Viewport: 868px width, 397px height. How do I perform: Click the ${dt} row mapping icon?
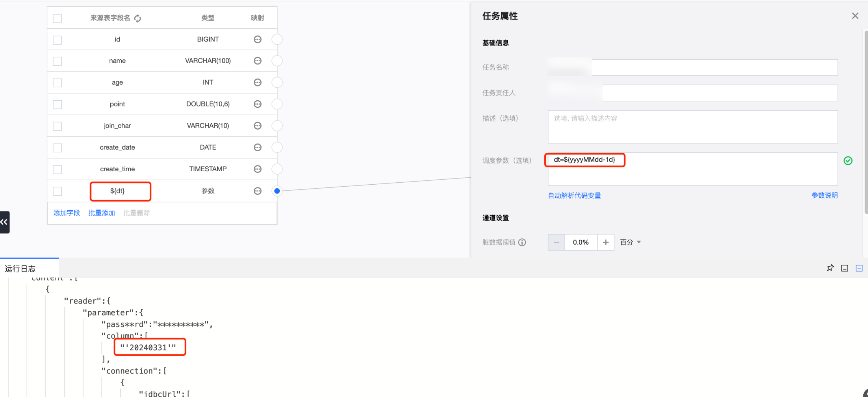click(x=257, y=191)
